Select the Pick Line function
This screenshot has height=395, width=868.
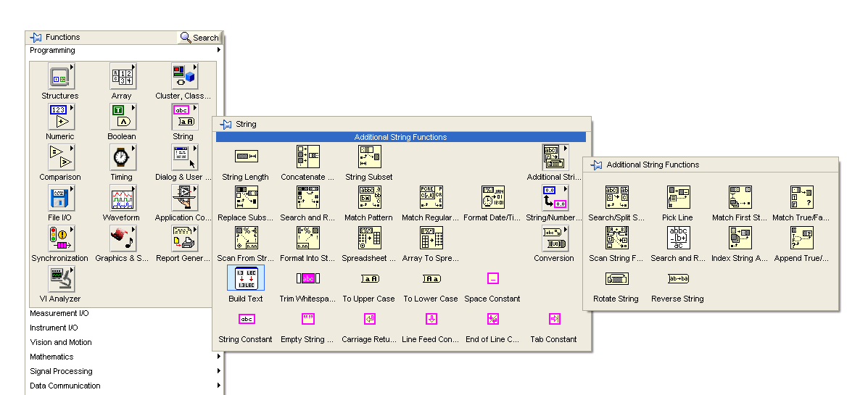point(678,197)
